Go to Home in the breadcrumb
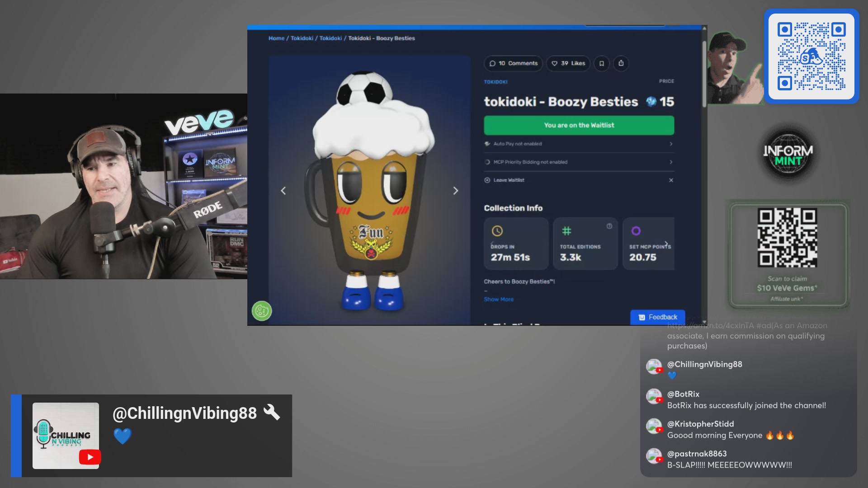The width and height of the screenshot is (868, 488). point(276,38)
